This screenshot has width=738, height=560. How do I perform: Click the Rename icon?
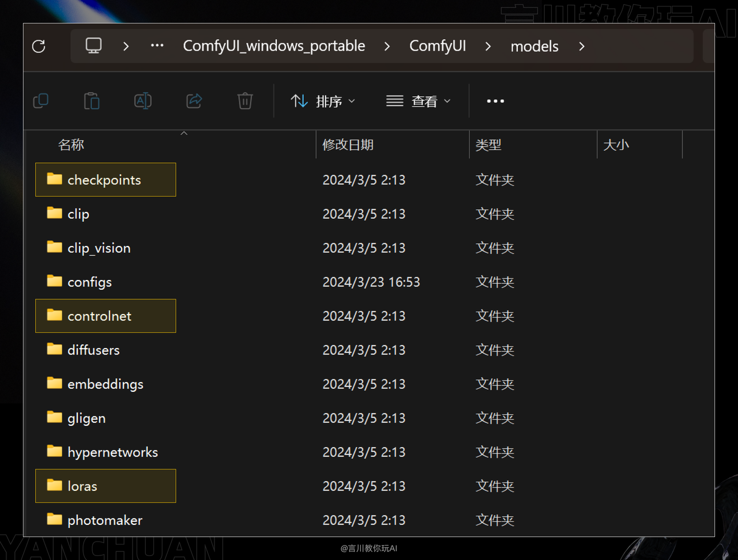coord(142,100)
